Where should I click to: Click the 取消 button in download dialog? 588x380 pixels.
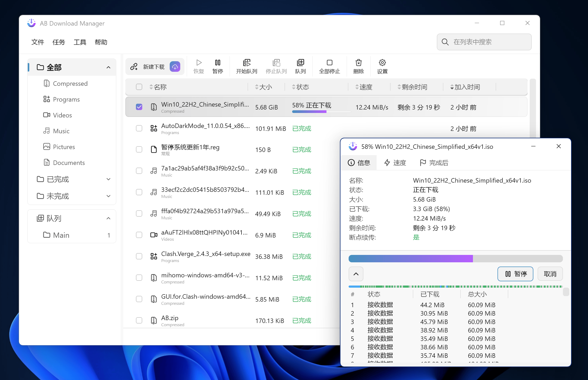tap(550, 274)
